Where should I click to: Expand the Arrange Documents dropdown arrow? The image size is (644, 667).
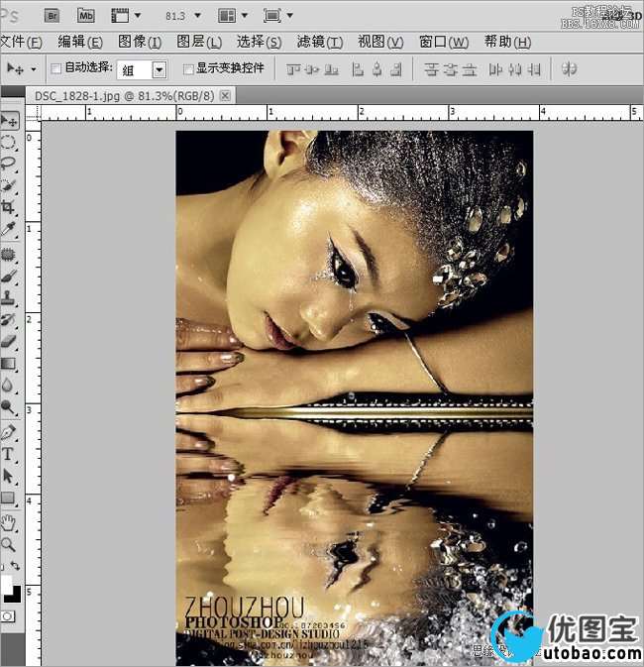245,15
